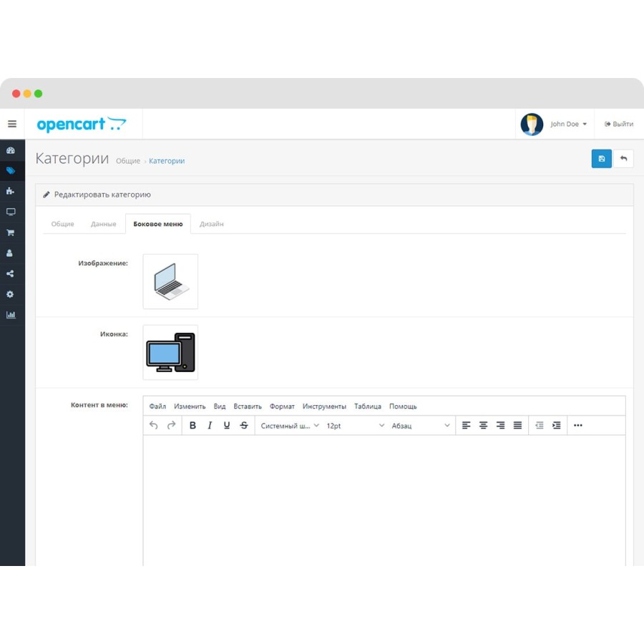
Task: Open the Файл editor menu
Action: 157,406
